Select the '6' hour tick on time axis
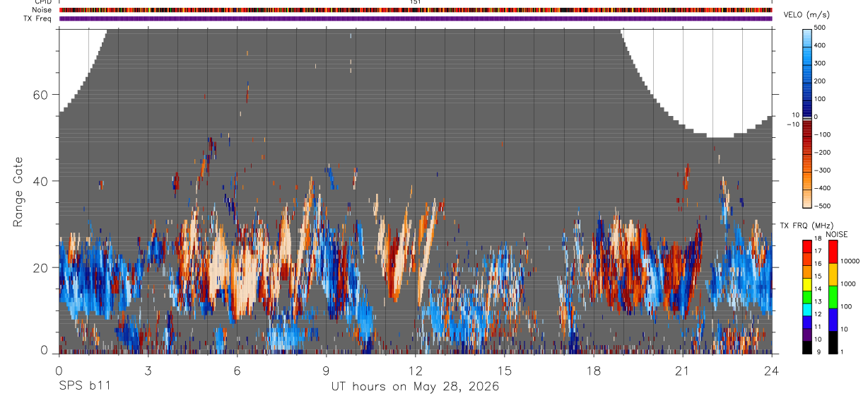This screenshot has height=401, width=868. [x=237, y=371]
